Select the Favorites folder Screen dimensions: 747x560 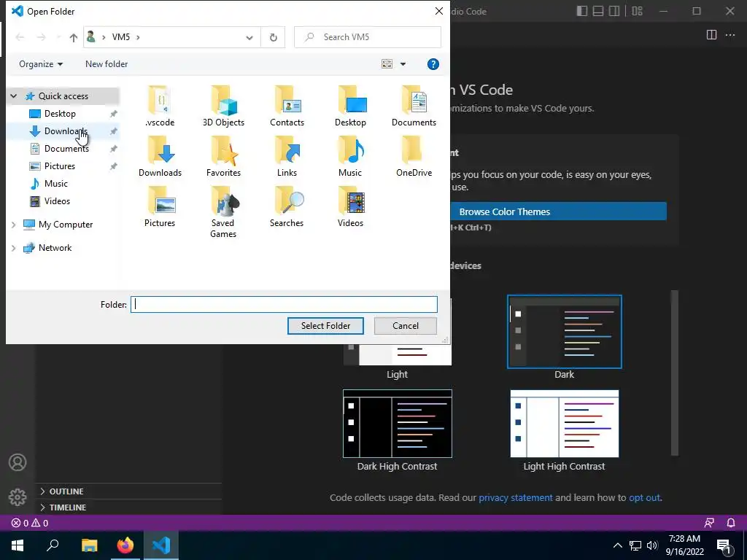pyautogui.click(x=223, y=157)
